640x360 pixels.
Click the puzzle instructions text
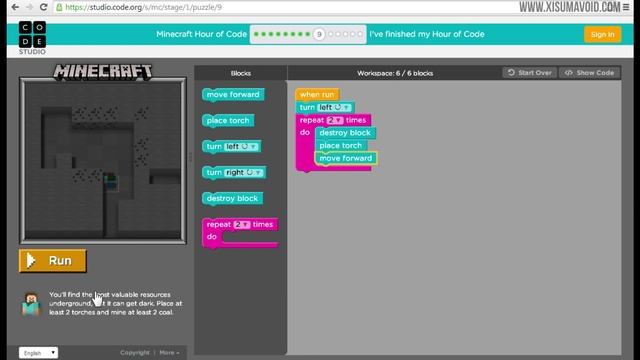point(116,303)
